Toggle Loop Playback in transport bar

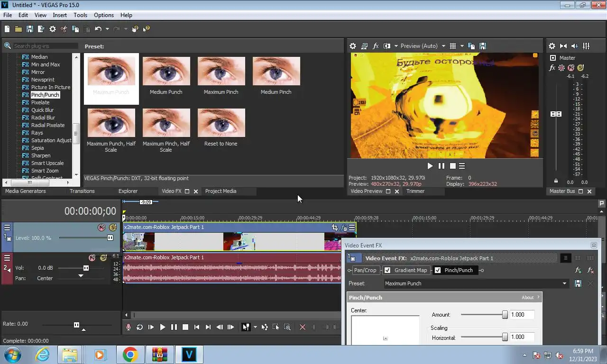pos(139,327)
